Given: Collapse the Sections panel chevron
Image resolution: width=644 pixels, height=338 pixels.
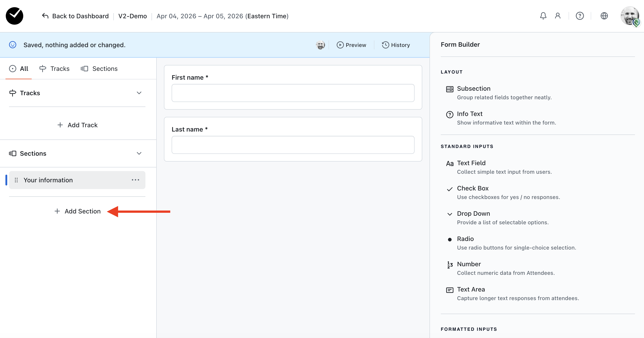Looking at the screenshot, I should pos(139,153).
